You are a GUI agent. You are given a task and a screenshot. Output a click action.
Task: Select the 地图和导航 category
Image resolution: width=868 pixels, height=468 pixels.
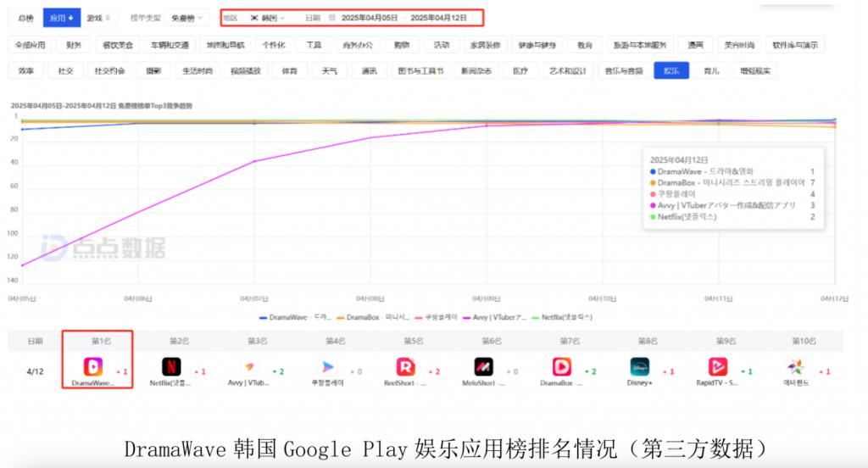[x=225, y=45]
